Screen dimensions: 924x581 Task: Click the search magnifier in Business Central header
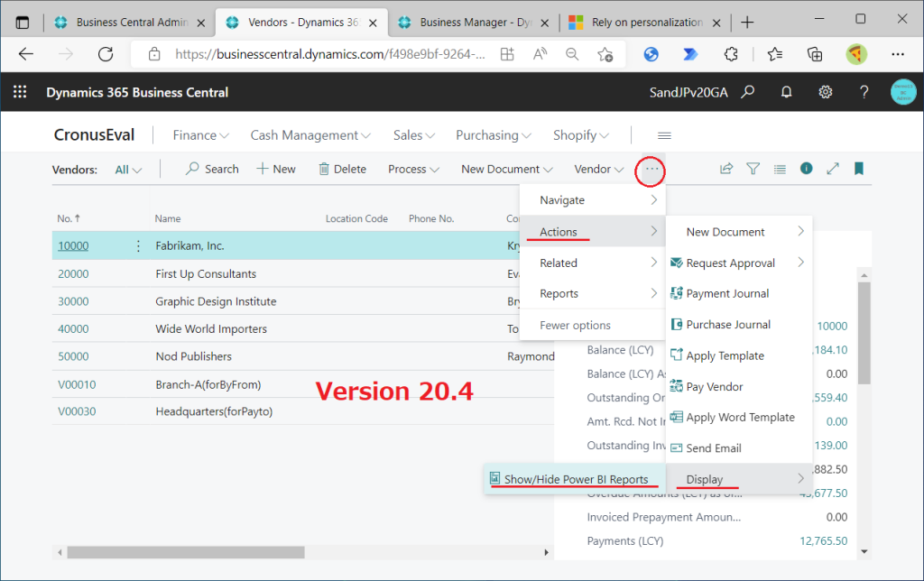coord(748,92)
